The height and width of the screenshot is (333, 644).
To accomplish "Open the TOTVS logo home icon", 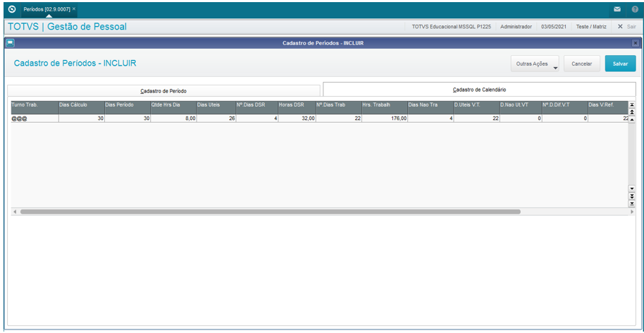I will tap(12, 8).
